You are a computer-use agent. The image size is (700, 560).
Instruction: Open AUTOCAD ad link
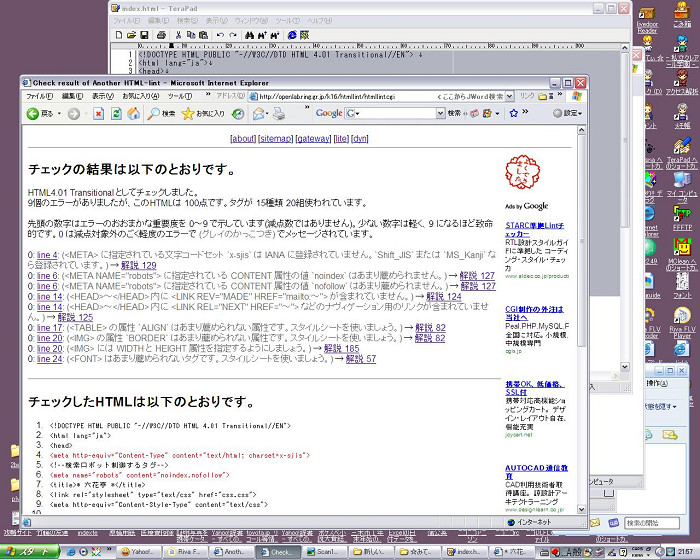[536, 472]
